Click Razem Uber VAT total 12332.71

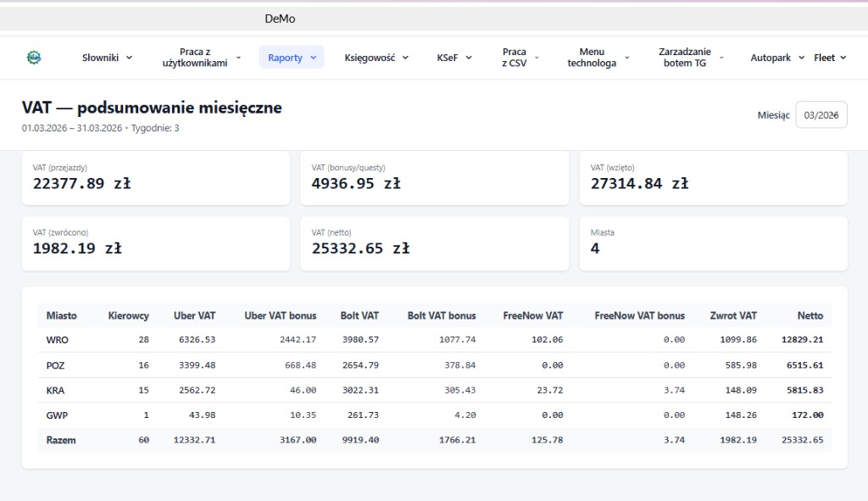[x=194, y=440]
